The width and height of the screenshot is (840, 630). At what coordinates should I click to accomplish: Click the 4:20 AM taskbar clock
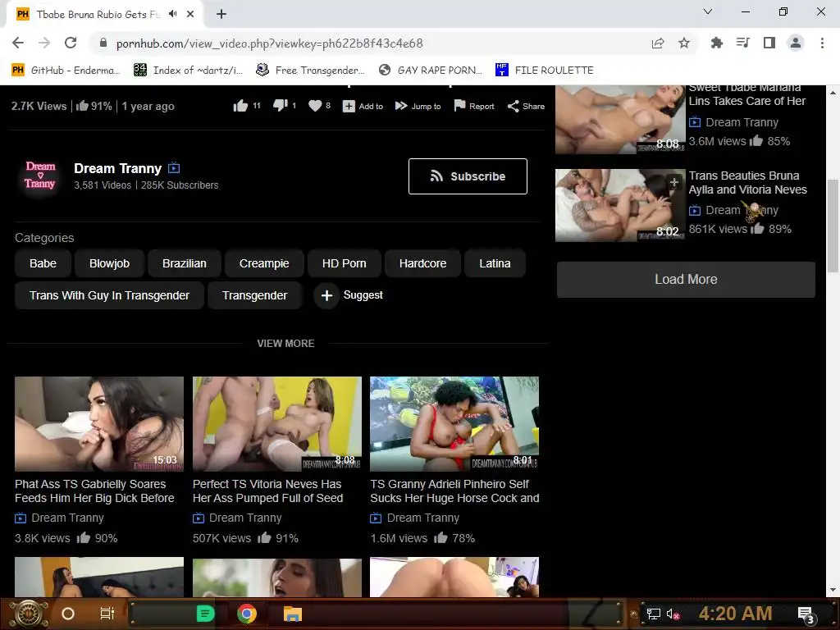point(736,614)
